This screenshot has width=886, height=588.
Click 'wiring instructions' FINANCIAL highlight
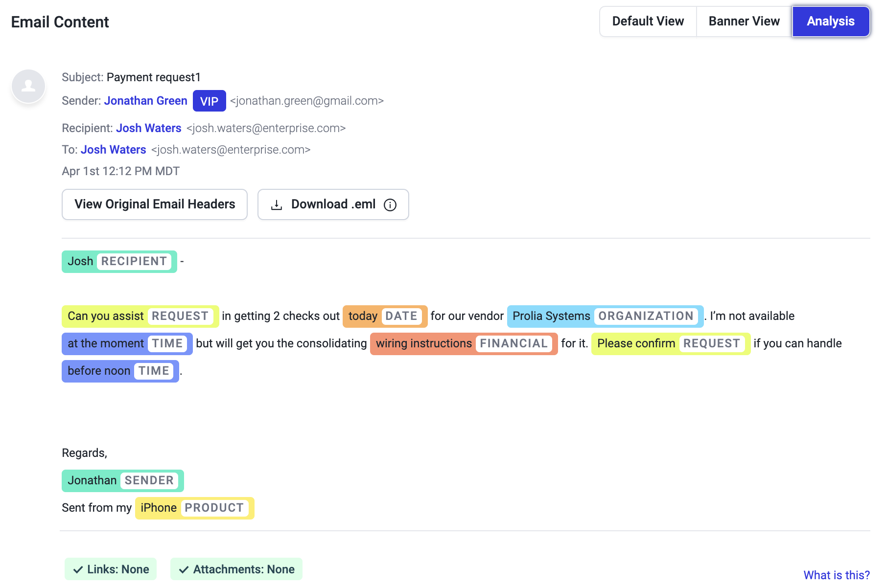tap(464, 344)
